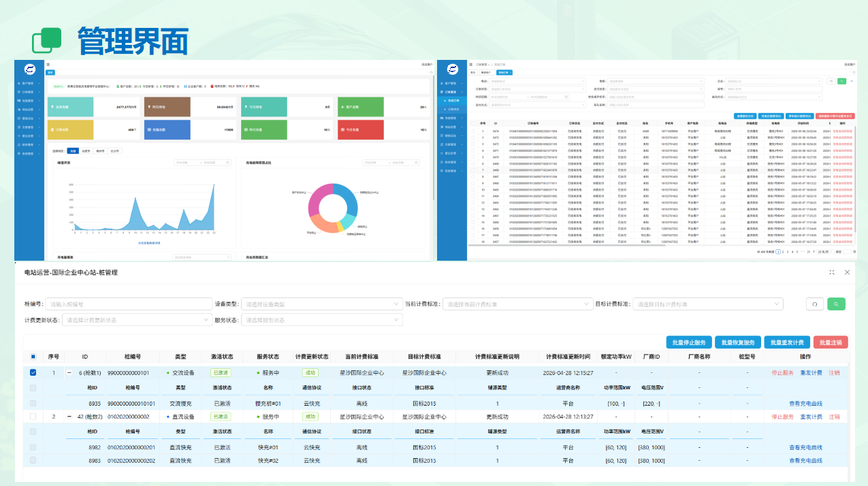The image size is (868, 486).
Task: Collapse the row of pile 6 (枪数1)
Action: 69,373
